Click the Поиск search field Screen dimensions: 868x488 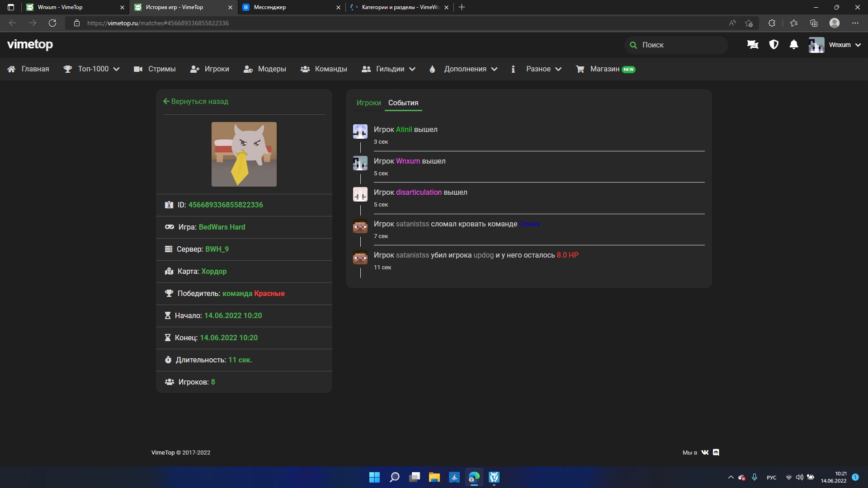[x=676, y=45]
